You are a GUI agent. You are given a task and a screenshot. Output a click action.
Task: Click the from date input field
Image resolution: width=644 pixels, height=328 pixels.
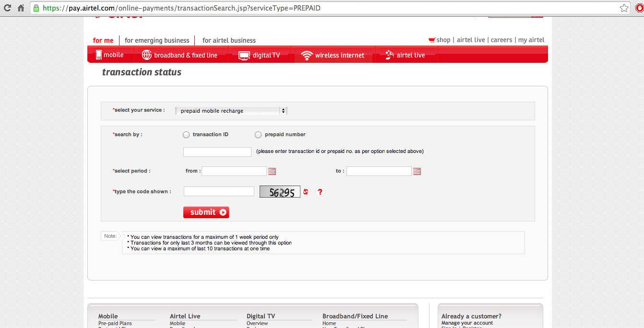234,171
